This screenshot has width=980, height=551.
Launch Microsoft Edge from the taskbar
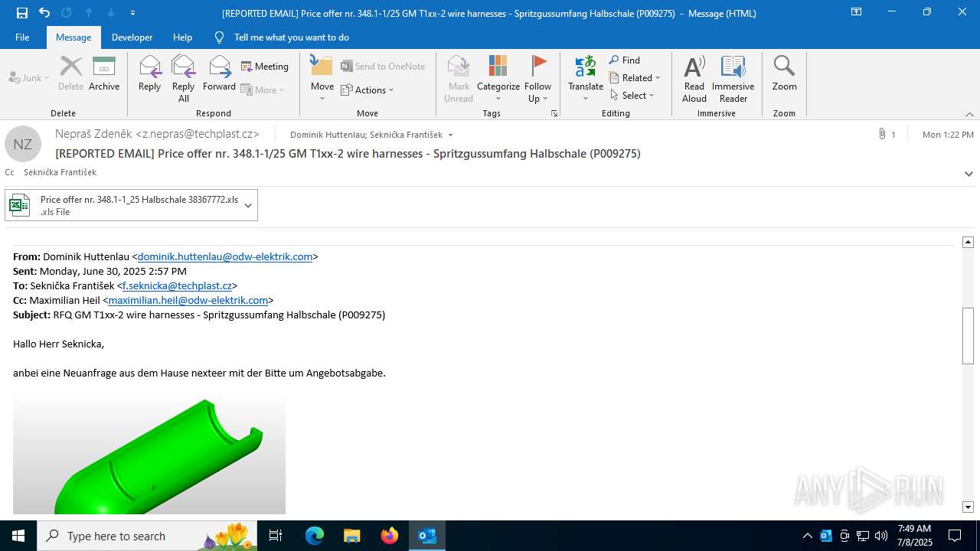(315, 536)
